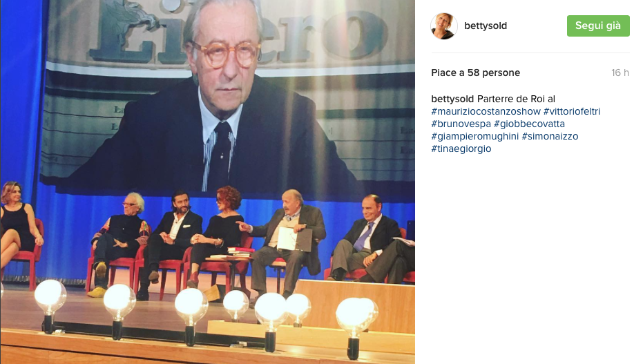
Task: Open the #vittoriofeltri hashtag
Action: pos(572,111)
